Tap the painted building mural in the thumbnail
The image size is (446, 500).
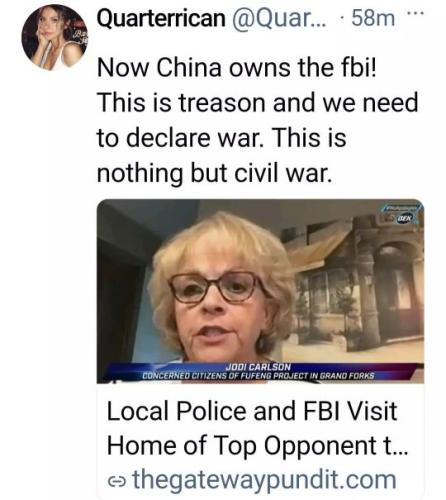tap(357, 285)
